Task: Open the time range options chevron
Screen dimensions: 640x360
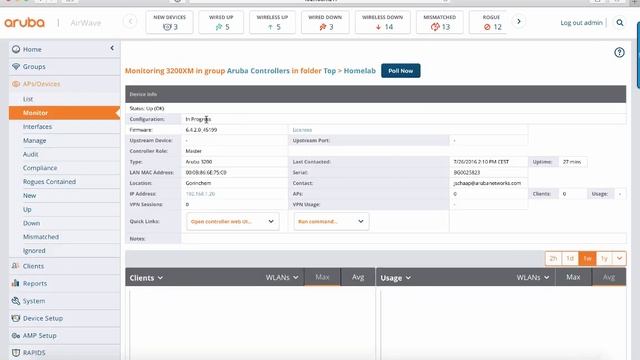Action: [x=619, y=258]
